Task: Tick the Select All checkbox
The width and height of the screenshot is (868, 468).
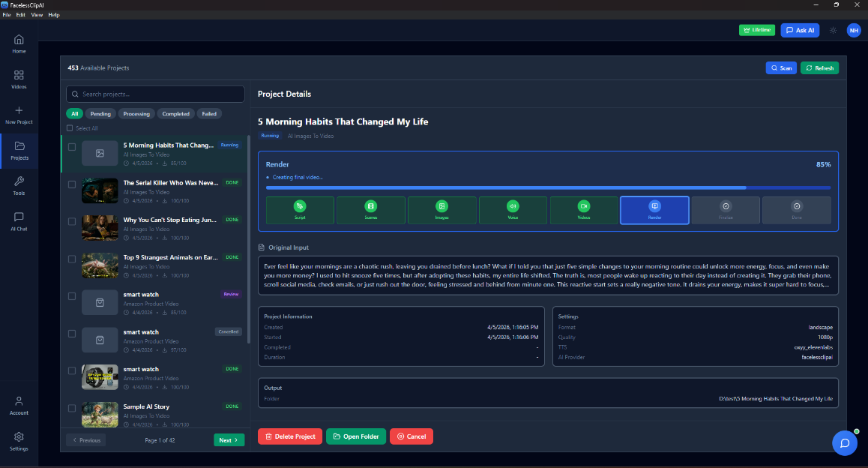Action: coord(70,128)
